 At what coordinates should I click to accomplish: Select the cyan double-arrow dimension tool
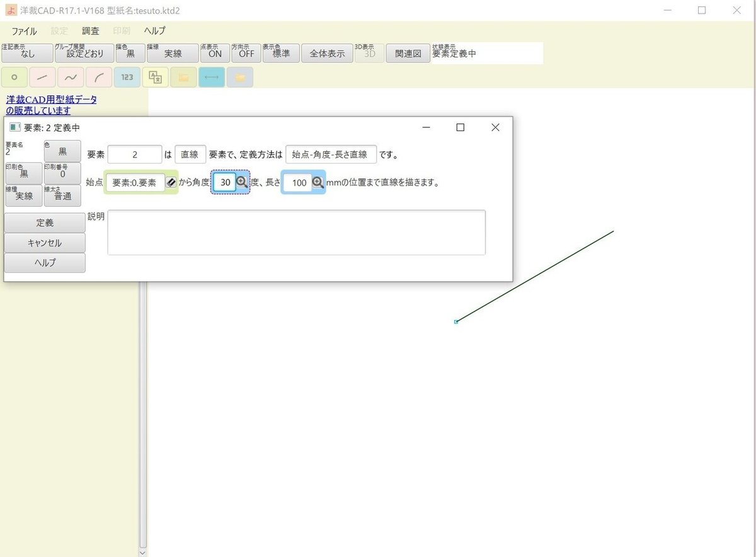[x=211, y=77]
